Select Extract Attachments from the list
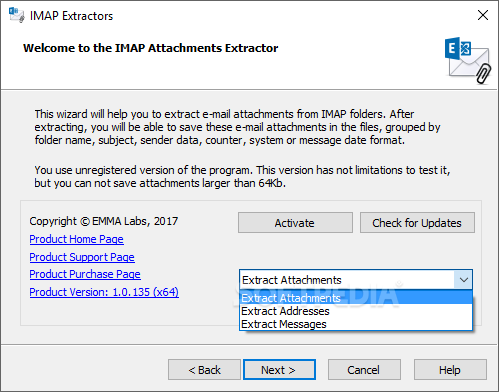 click(x=356, y=298)
